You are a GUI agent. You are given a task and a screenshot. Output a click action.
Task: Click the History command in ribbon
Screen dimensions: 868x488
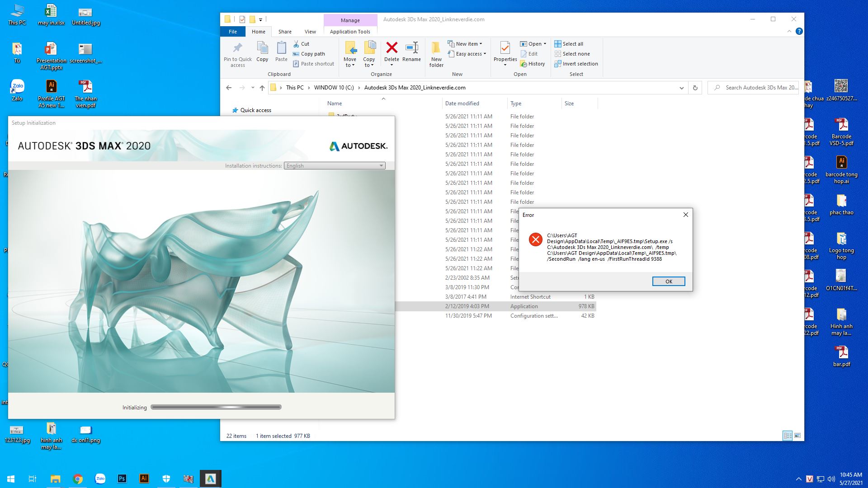click(532, 64)
